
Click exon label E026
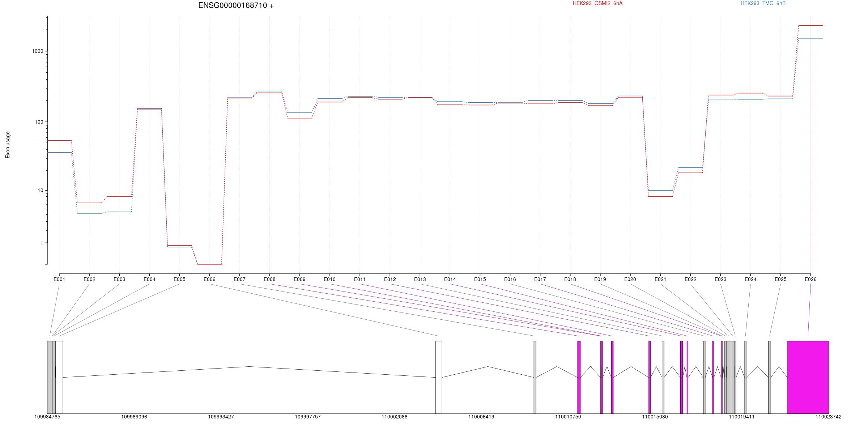click(x=810, y=279)
